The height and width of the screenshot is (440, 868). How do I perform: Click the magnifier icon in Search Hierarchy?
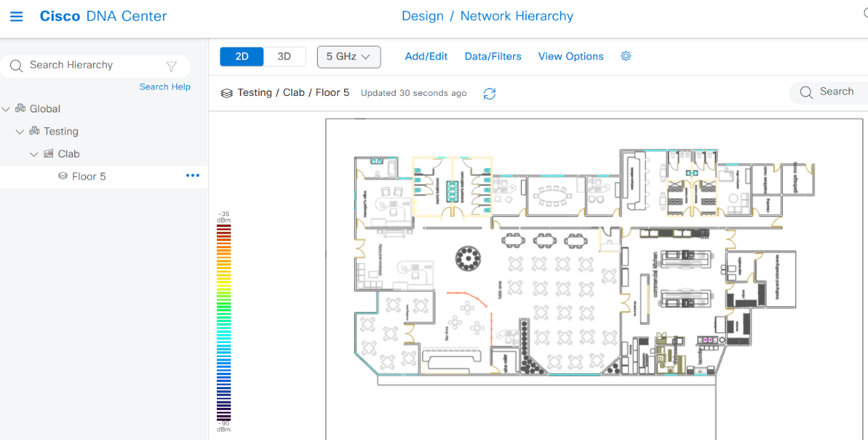16,66
